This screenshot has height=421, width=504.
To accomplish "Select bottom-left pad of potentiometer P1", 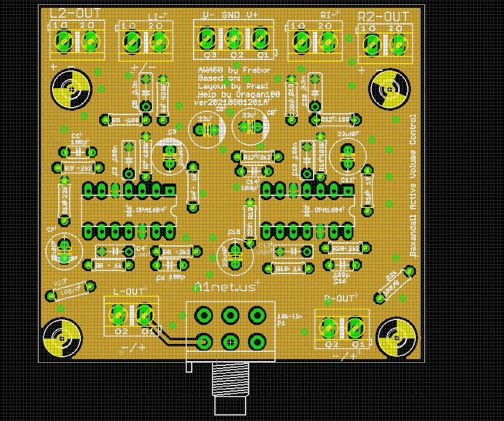I will (x=204, y=342).
